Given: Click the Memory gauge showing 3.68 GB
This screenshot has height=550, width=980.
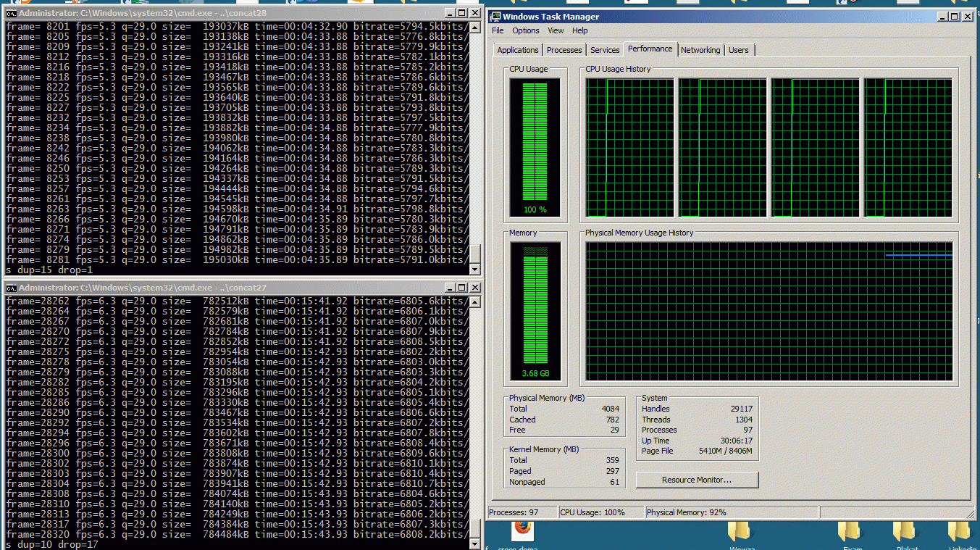Looking at the screenshot, I should tap(535, 312).
